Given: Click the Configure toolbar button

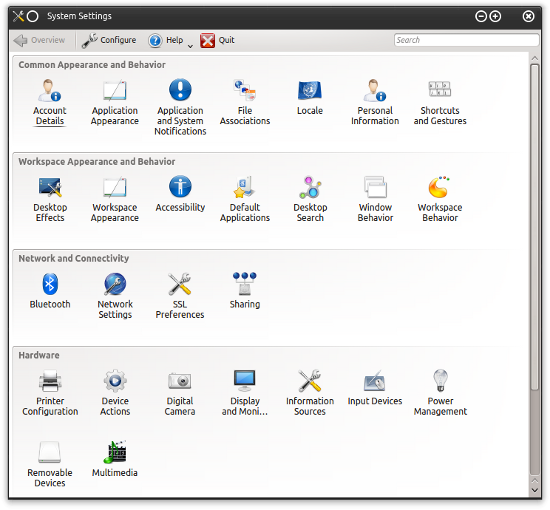Looking at the screenshot, I should pyautogui.click(x=109, y=40).
